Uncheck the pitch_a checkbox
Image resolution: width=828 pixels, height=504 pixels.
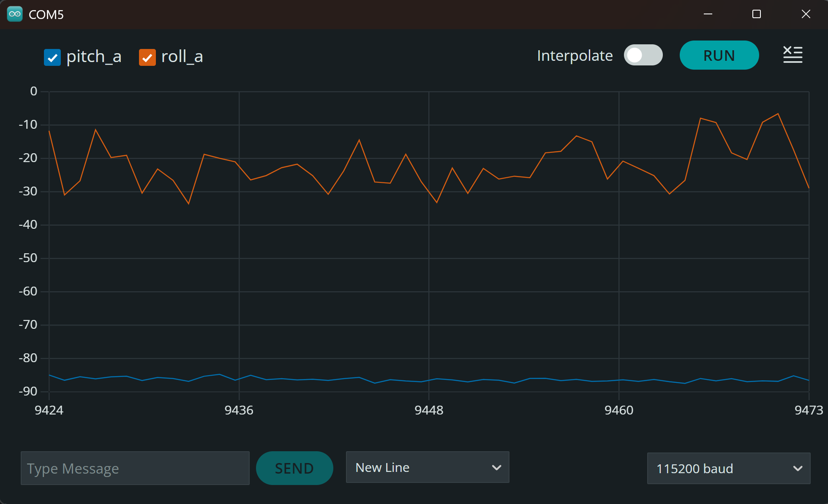(52, 57)
